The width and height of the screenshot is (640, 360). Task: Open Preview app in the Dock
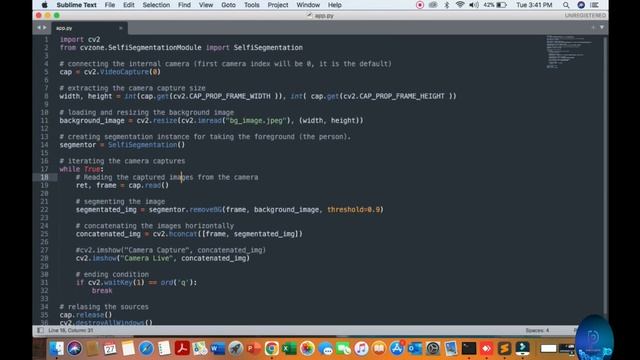click(x=451, y=348)
